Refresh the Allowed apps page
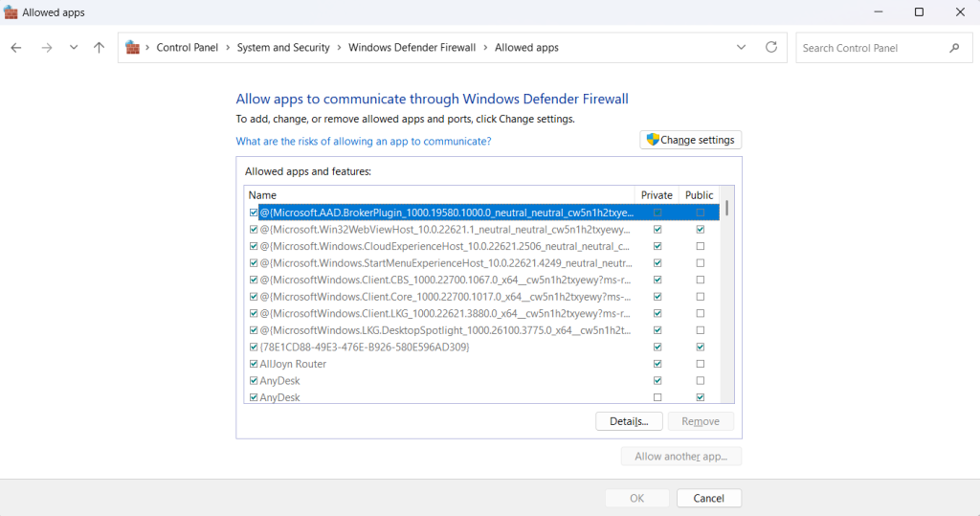The width and height of the screenshot is (980, 516). [771, 48]
